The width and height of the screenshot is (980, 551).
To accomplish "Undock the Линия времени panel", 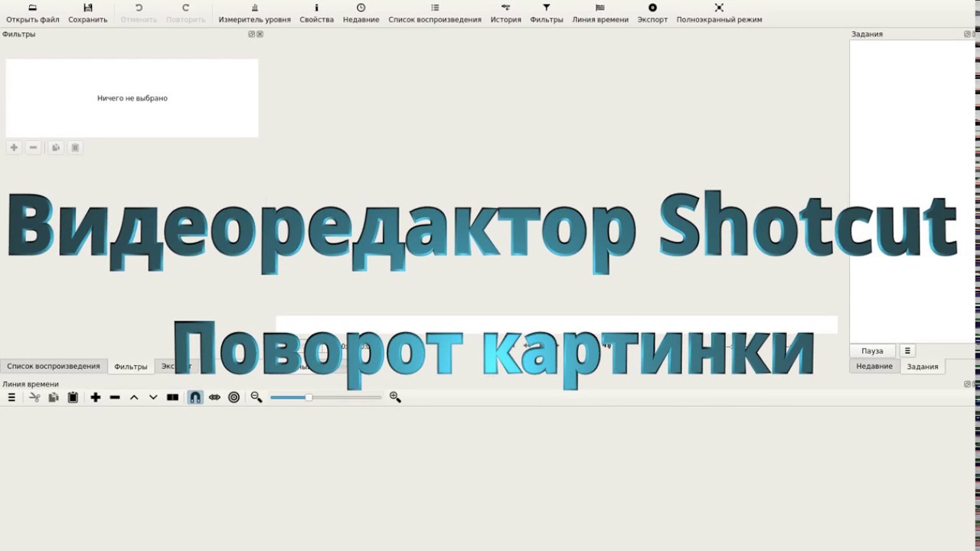I will coord(967,384).
